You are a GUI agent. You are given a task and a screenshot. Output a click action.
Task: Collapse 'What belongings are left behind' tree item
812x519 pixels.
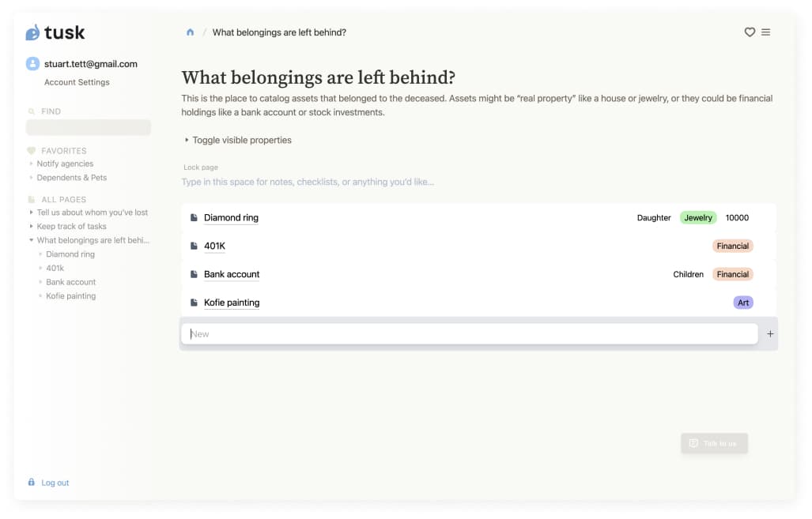[x=31, y=240]
